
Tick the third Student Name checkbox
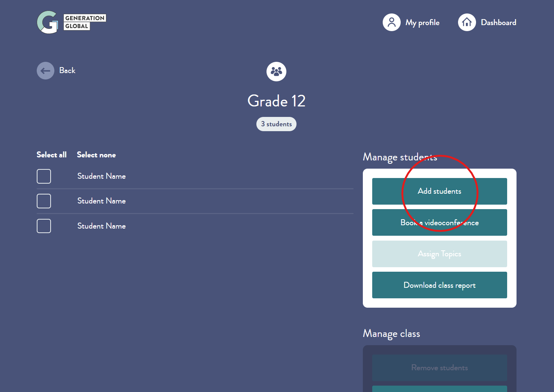44,226
